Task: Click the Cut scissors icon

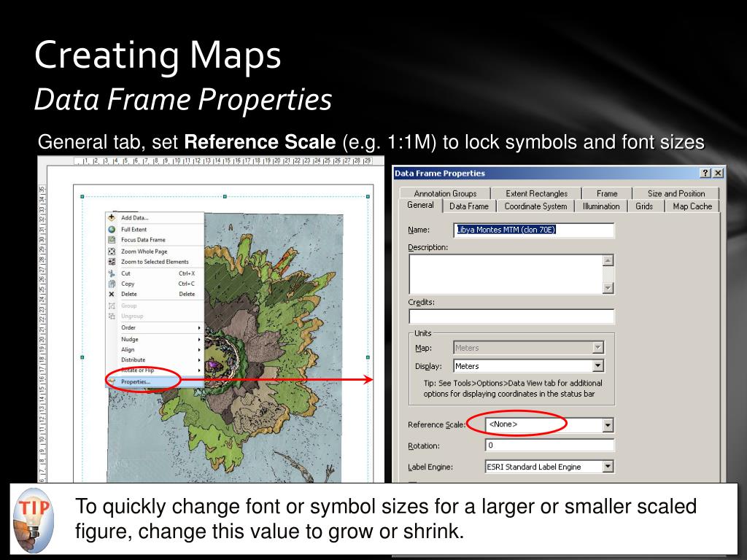Action: [112, 273]
